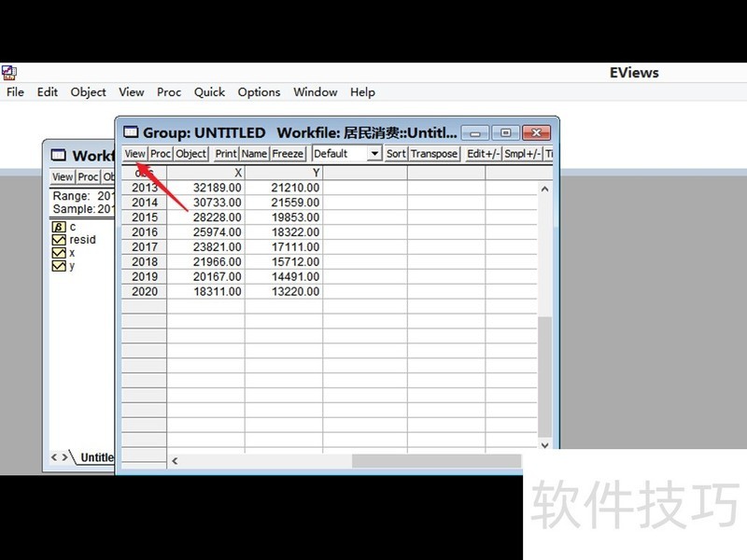Click cell value 21966.00

(205, 261)
